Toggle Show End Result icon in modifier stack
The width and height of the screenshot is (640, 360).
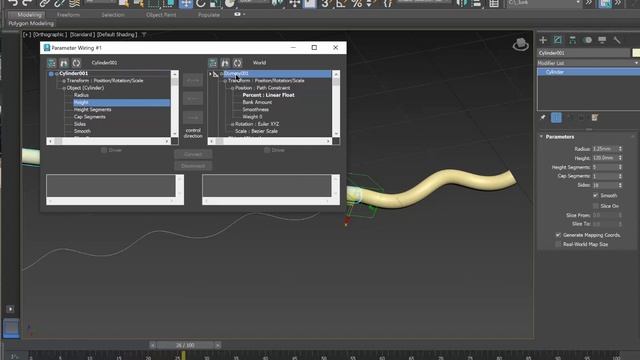556,118
